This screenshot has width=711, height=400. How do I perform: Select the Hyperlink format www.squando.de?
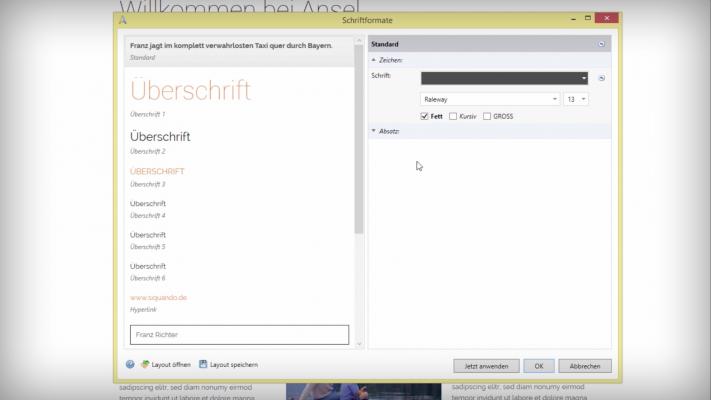(159, 298)
